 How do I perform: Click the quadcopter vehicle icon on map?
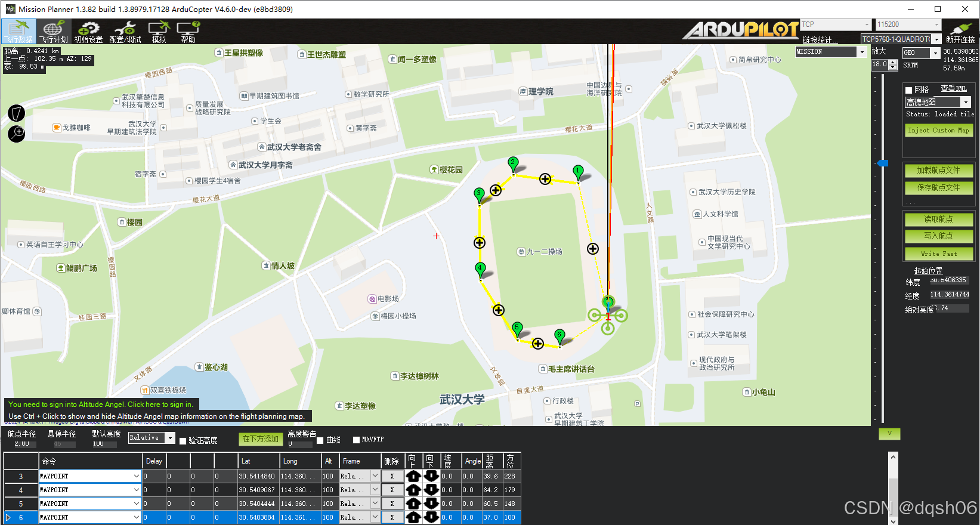click(608, 315)
